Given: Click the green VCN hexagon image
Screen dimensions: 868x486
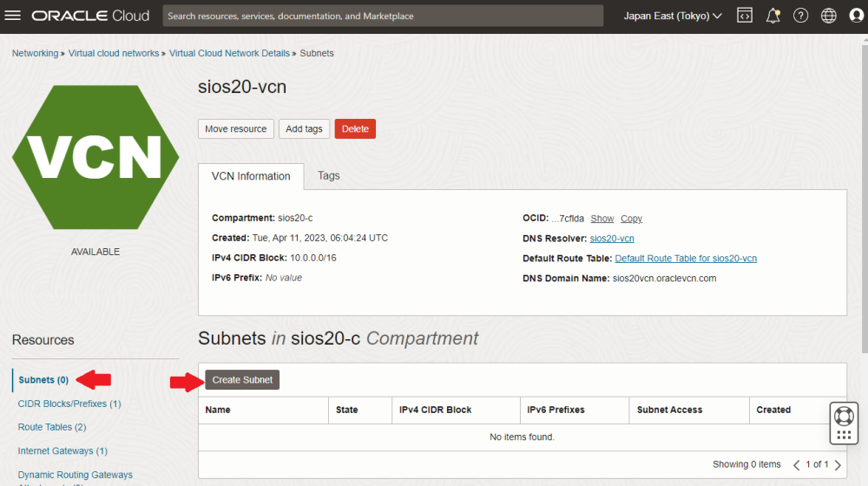Looking at the screenshot, I should pyautogui.click(x=95, y=157).
